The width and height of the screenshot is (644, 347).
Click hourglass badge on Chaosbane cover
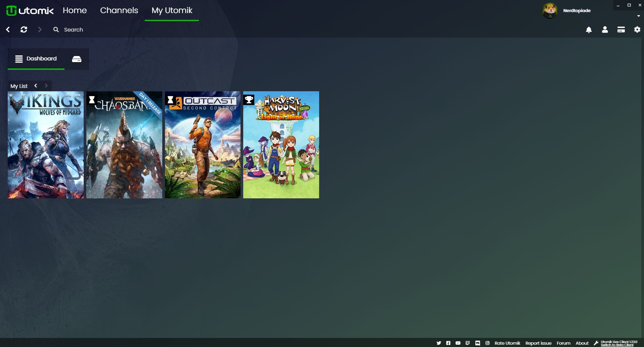click(x=92, y=100)
